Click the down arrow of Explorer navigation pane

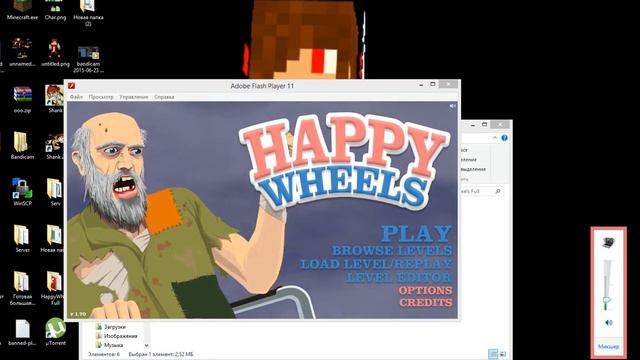146,346
